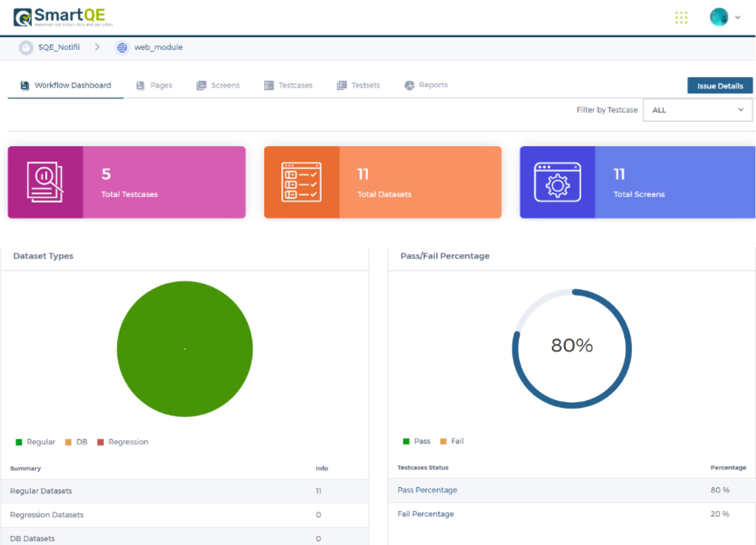756x545 pixels.
Task: Click the Total Screens gear icon
Action: tap(558, 182)
